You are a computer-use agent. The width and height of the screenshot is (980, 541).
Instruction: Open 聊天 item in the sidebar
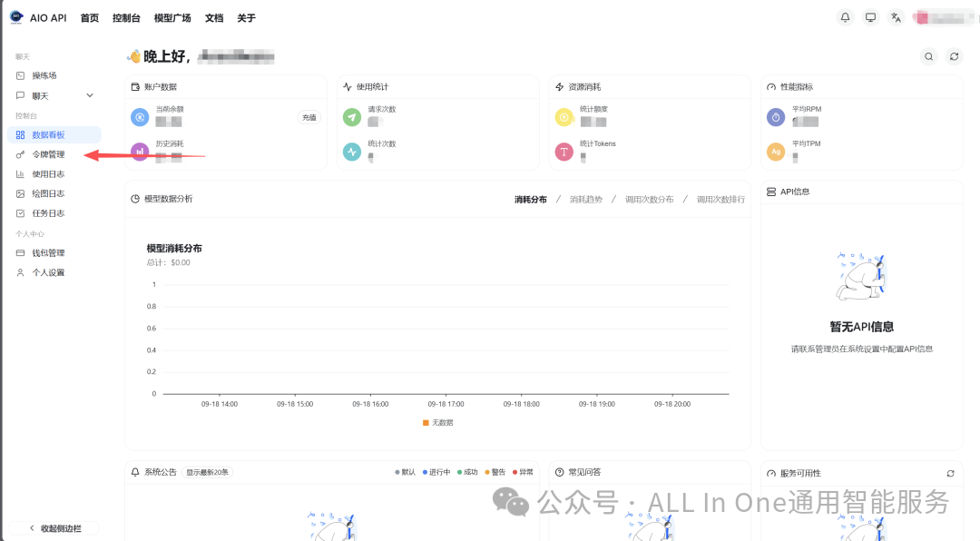(54, 95)
